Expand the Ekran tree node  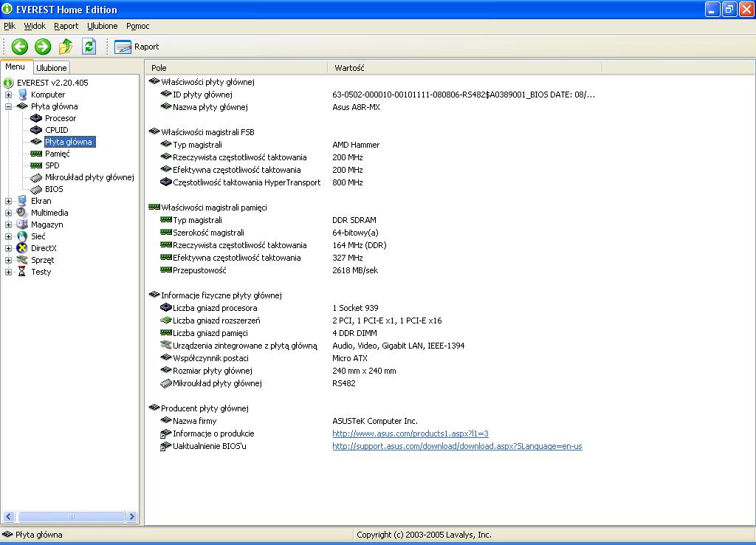(x=8, y=201)
